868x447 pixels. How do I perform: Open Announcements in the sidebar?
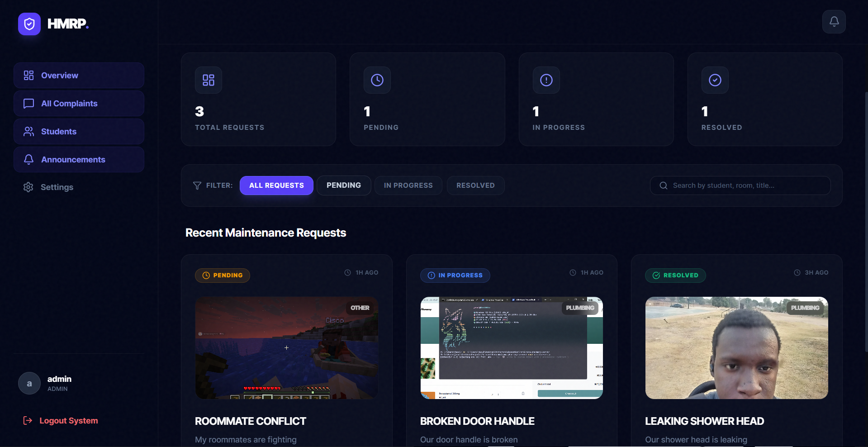[79, 160]
